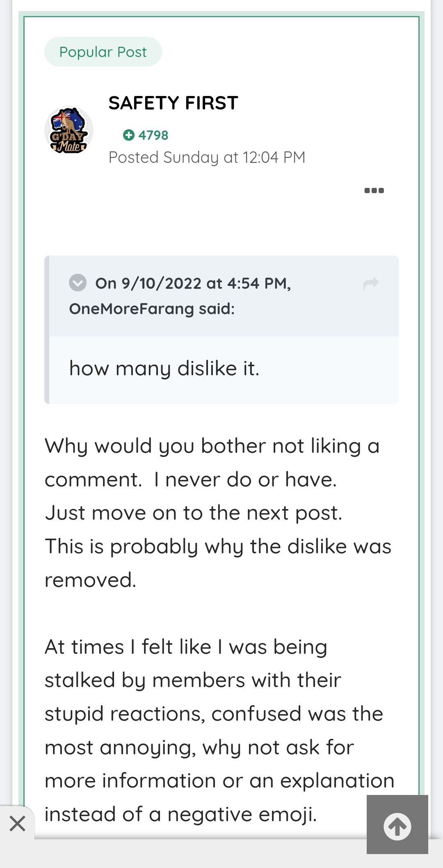Click the line Just move on to next post
The image size is (443, 868).
tap(193, 513)
